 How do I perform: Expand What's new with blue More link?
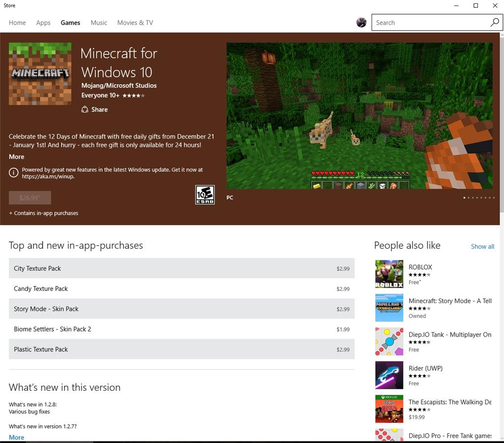[x=16, y=437]
